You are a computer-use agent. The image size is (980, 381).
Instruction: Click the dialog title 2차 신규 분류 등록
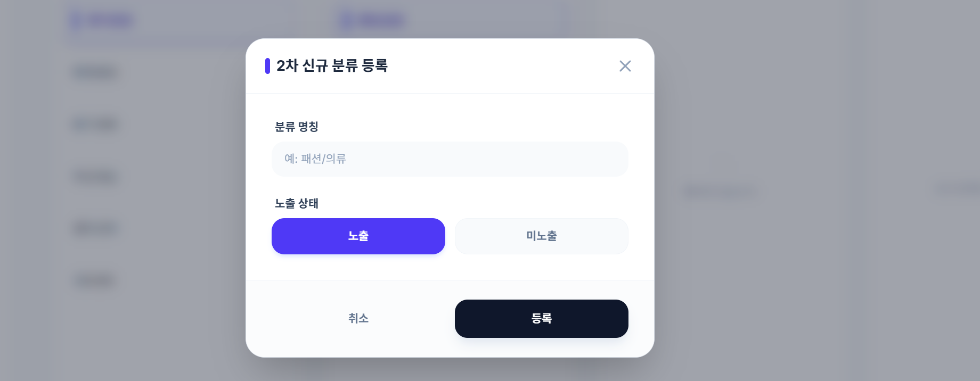[332, 66]
